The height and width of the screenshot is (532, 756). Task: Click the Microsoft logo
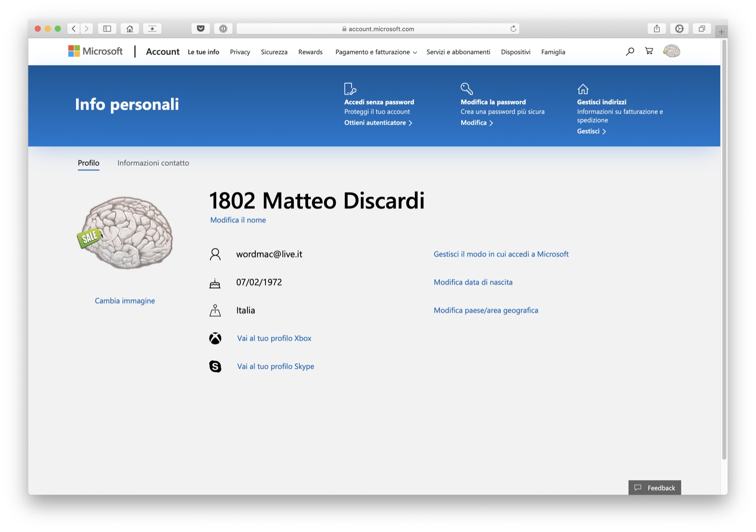(95, 51)
